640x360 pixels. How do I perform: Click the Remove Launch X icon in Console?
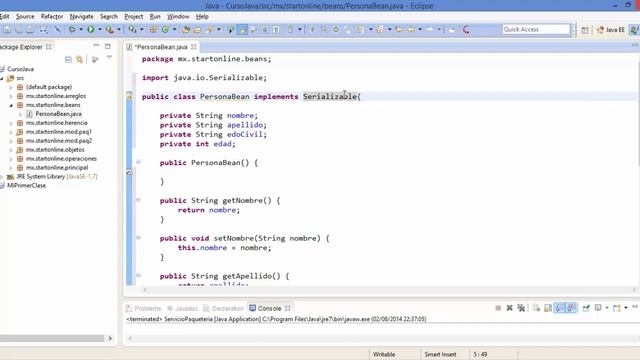pyautogui.click(x=509, y=308)
